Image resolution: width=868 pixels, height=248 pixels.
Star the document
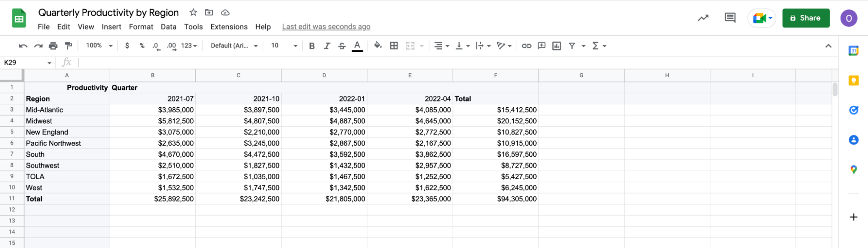pos(193,12)
